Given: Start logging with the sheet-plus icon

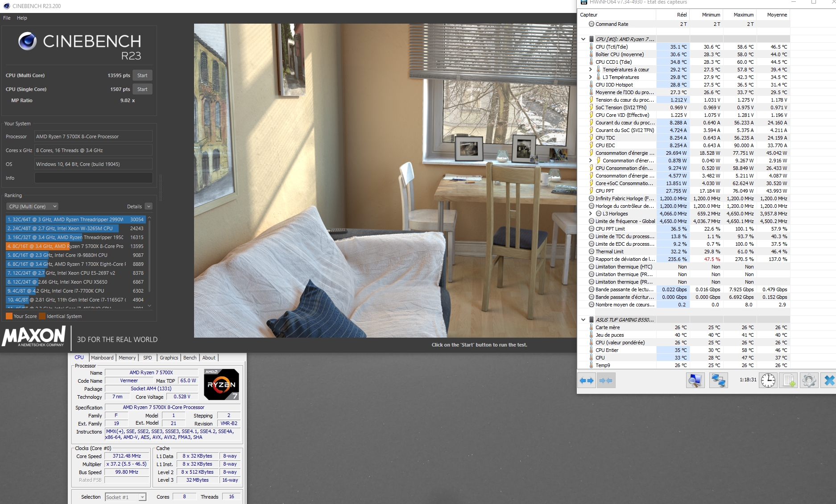Looking at the screenshot, I should (x=788, y=380).
